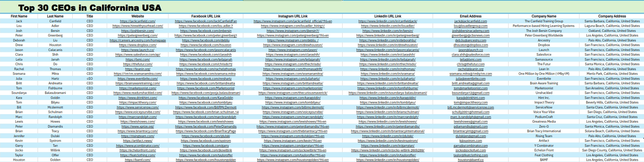The image size is (644, 162).
Task: Select the First Name column header
Action: click(x=19, y=16)
